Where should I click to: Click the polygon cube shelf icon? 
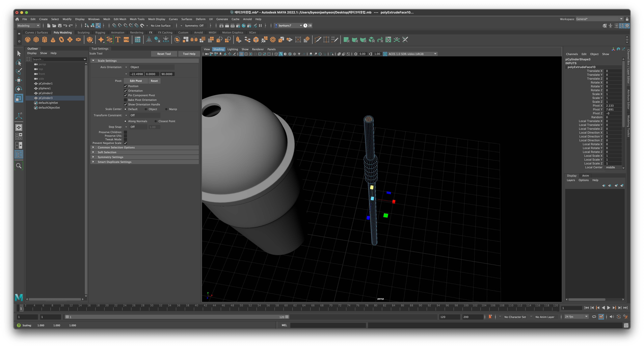pyautogui.click(x=36, y=40)
